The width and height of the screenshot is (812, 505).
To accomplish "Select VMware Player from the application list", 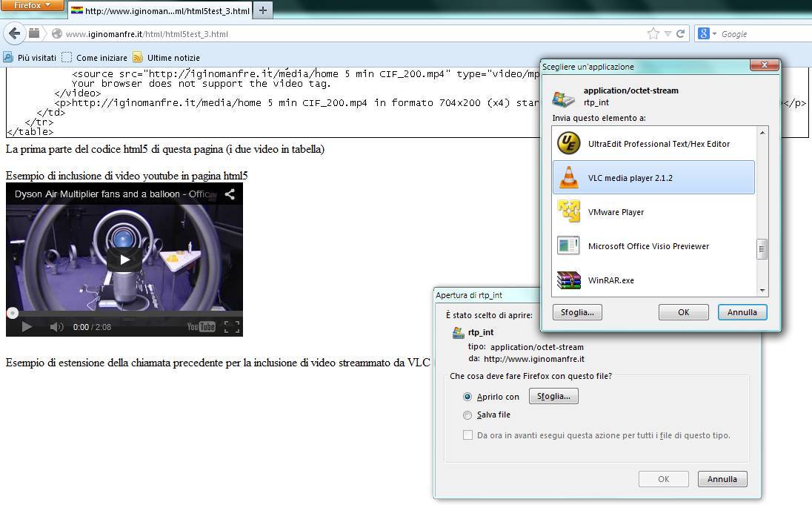I will click(x=653, y=212).
